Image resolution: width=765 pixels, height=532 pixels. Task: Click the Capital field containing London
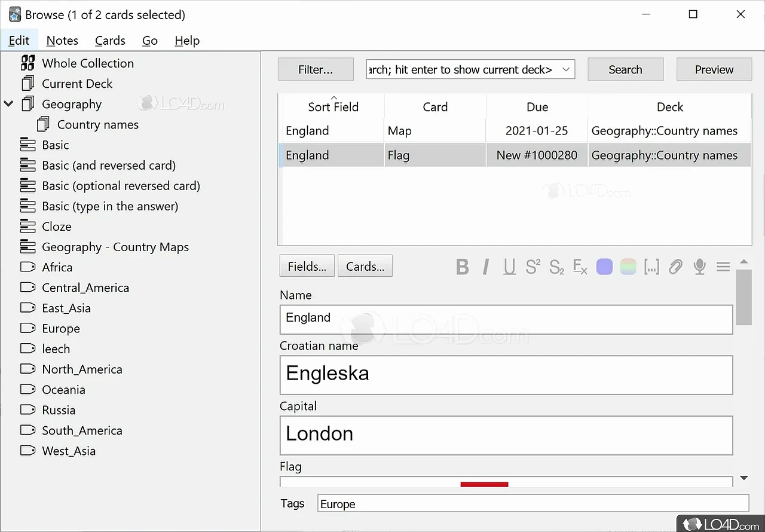coord(506,435)
